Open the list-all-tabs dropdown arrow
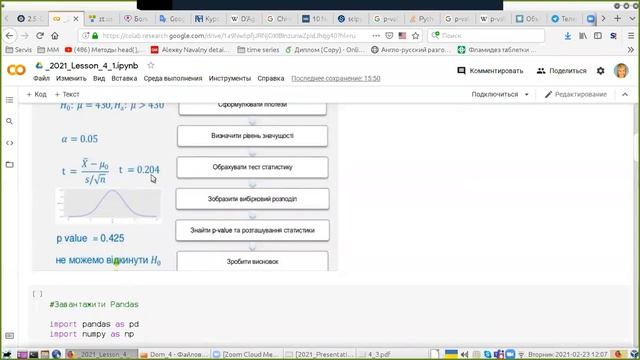Viewport: 640px width, 360px height. [632, 18]
